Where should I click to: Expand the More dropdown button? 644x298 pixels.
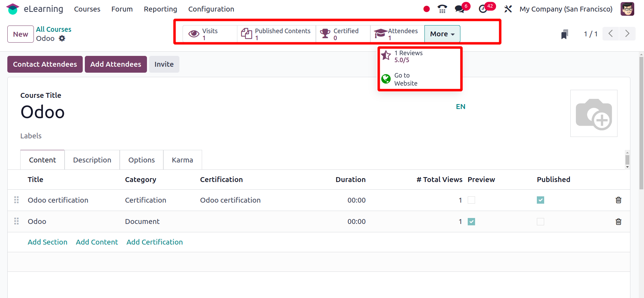tap(442, 34)
